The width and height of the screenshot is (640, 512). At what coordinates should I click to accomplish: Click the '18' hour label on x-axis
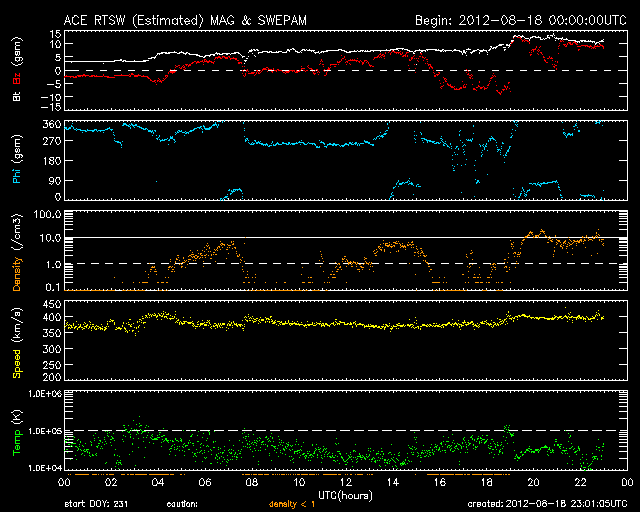click(x=487, y=482)
